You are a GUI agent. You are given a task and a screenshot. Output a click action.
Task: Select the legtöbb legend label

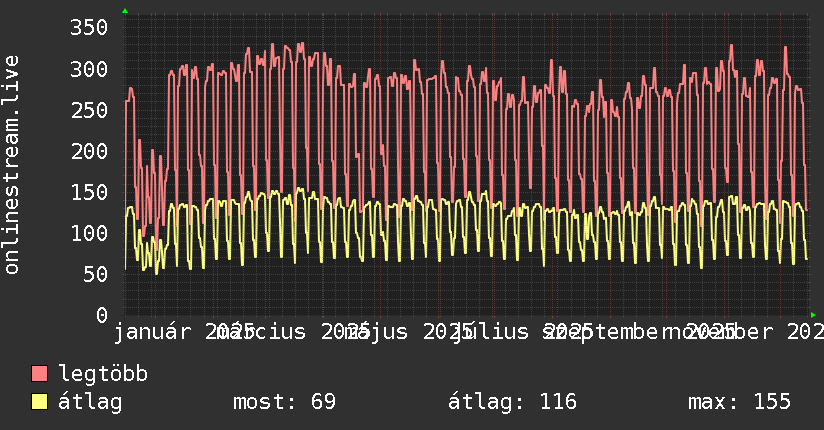pos(103,374)
